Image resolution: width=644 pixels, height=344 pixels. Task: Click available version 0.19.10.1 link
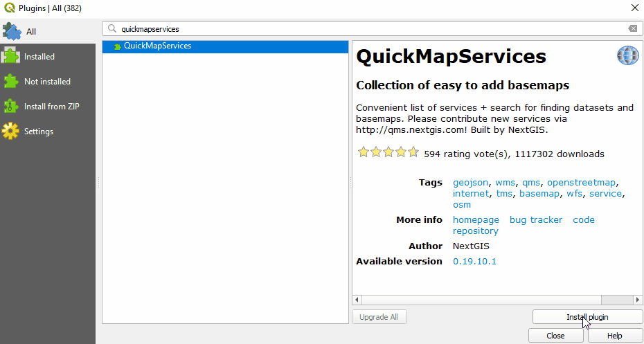pyautogui.click(x=474, y=262)
